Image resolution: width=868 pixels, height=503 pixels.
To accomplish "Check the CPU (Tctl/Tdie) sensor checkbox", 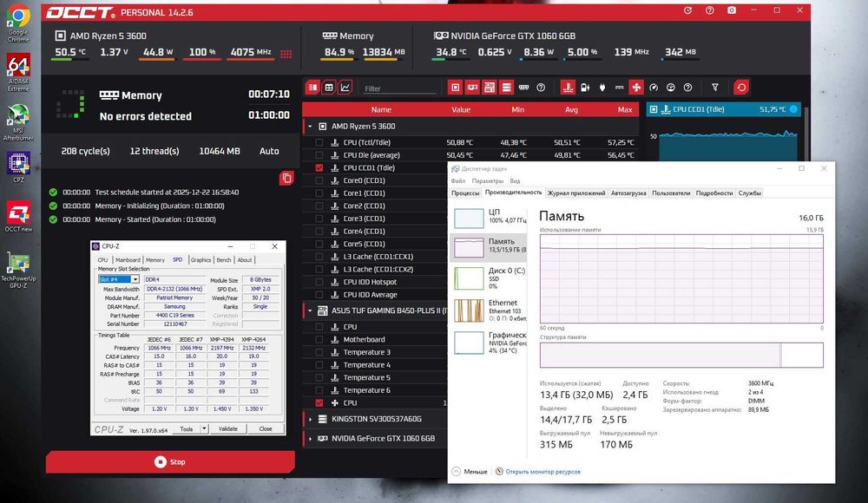I will [319, 142].
